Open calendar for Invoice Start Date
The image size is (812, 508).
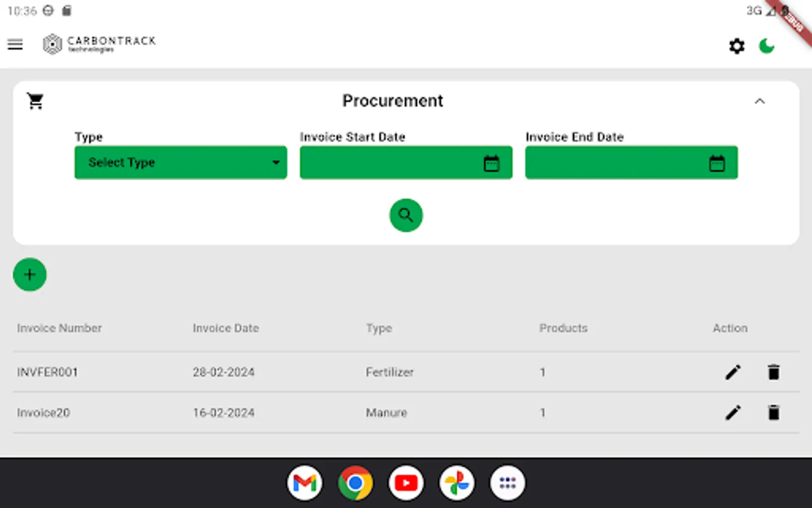492,164
